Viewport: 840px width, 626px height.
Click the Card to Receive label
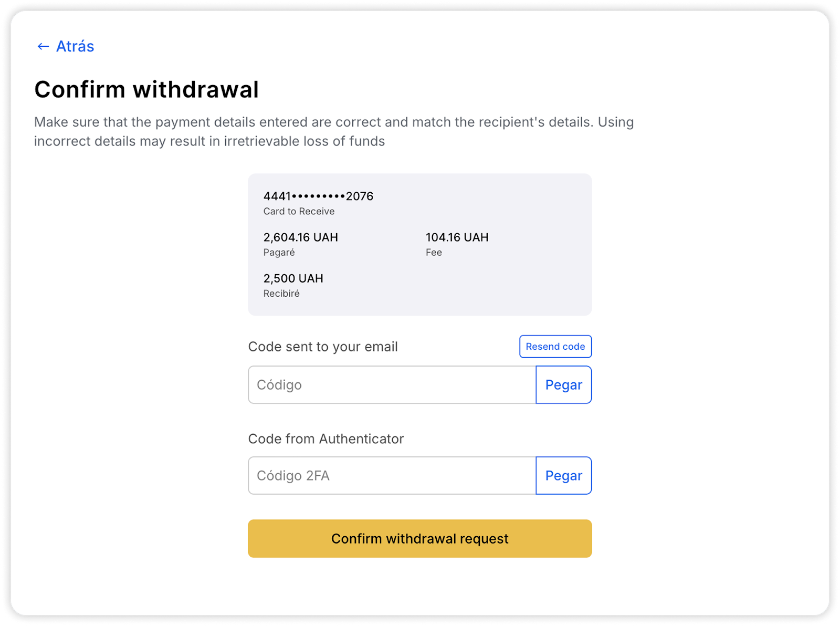pos(299,211)
